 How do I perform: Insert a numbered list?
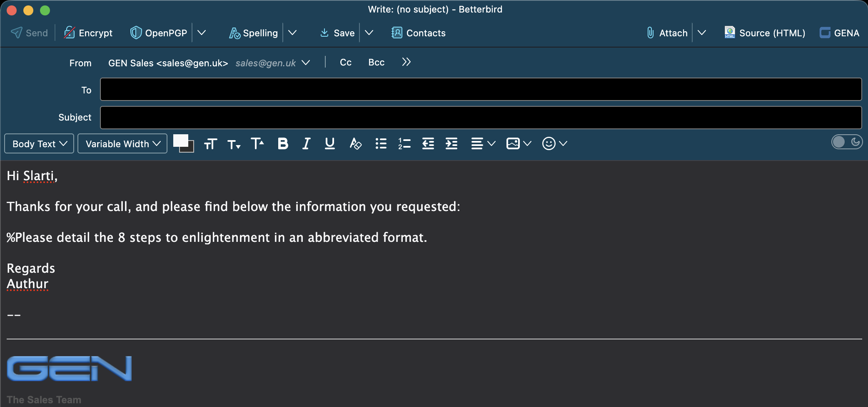click(x=404, y=144)
